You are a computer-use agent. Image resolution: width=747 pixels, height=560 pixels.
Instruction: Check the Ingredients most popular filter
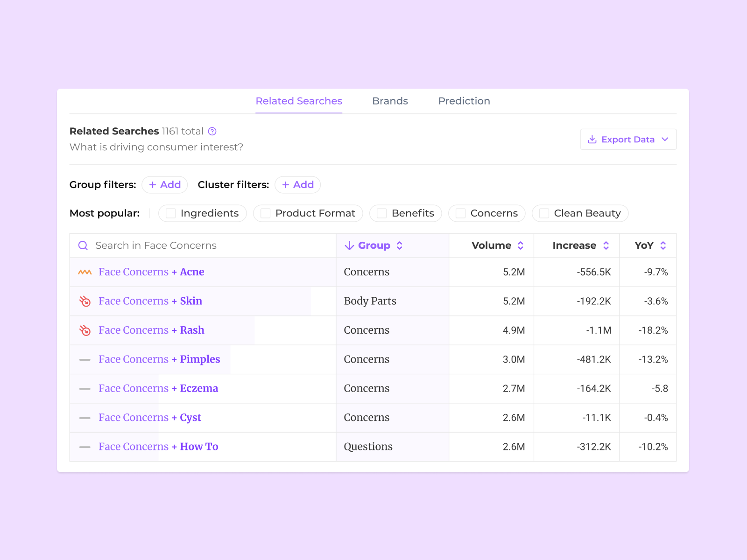170,213
